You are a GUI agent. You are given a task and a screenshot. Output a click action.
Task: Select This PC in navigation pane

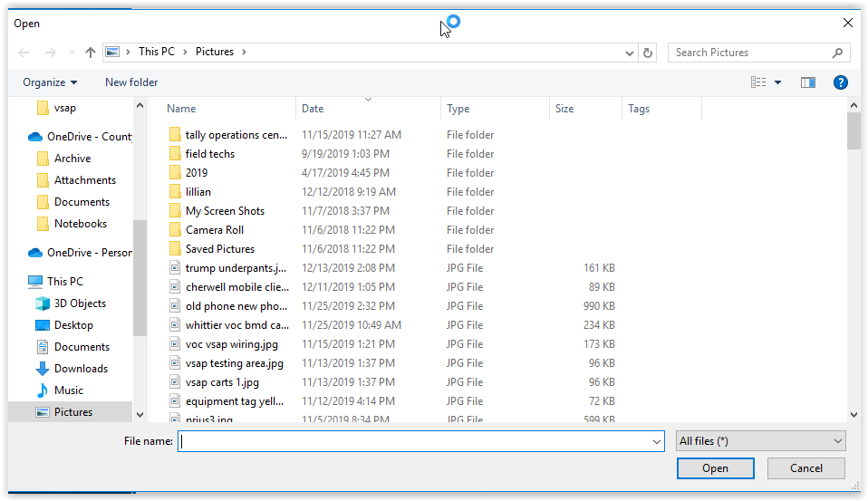pyautogui.click(x=55, y=281)
